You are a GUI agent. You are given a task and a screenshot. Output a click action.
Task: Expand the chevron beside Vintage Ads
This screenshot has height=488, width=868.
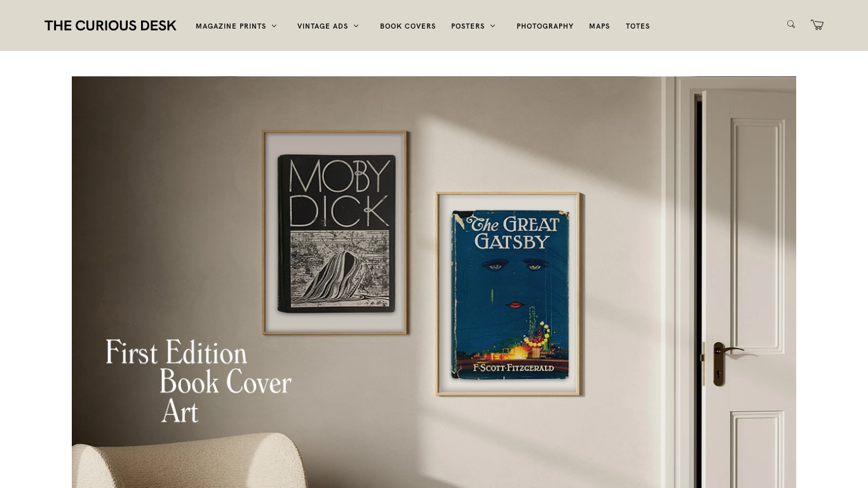click(356, 26)
